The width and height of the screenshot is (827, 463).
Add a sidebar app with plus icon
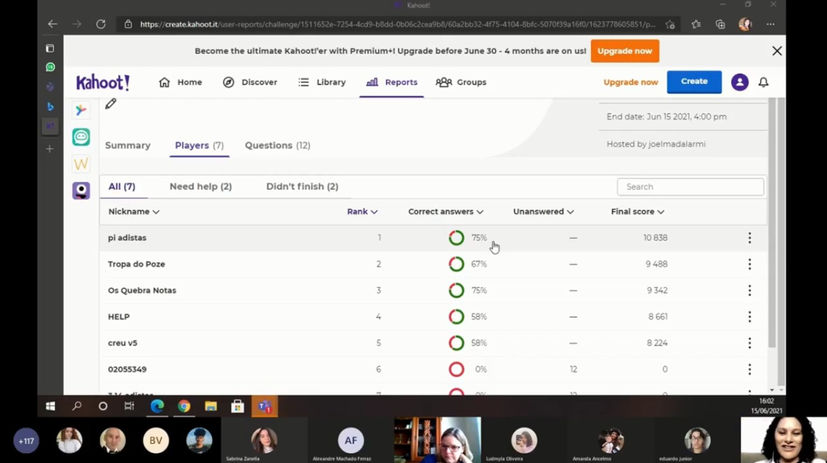pos(50,149)
